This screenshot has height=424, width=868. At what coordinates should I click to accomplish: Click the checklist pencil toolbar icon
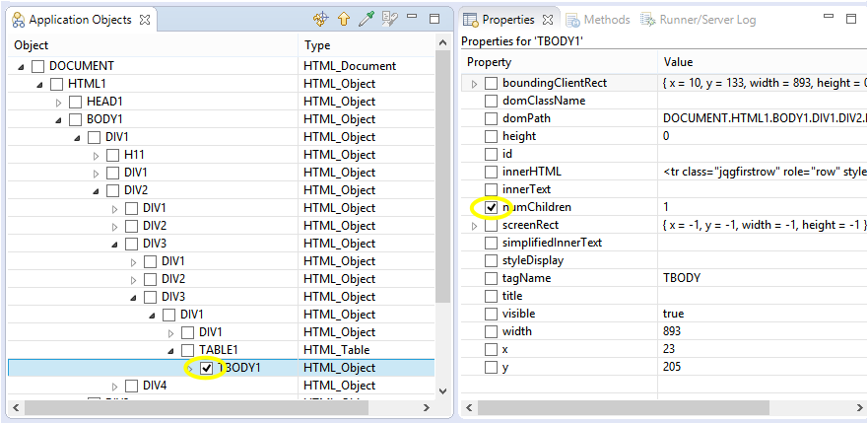[389, 19]
